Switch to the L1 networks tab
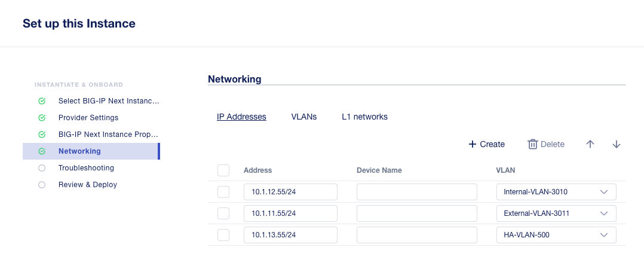This screenshot has width=644, height=278. pos(364,117)
